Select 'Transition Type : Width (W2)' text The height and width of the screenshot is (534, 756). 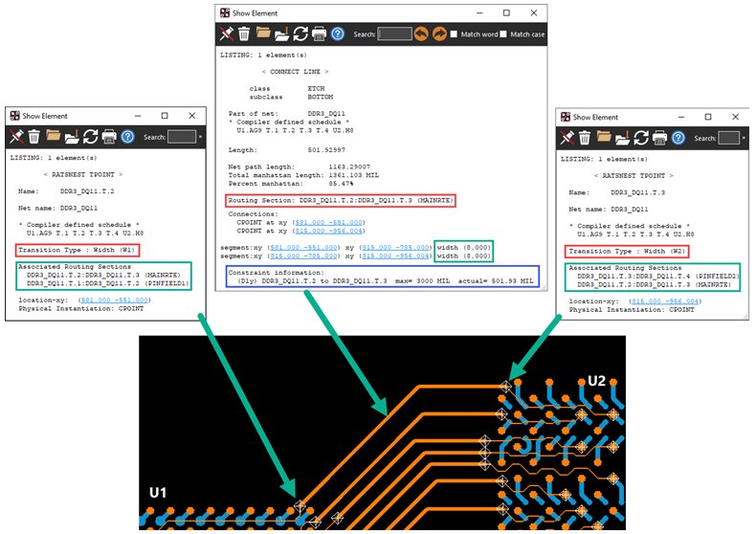pyautogui.click(x=627, y=251)
